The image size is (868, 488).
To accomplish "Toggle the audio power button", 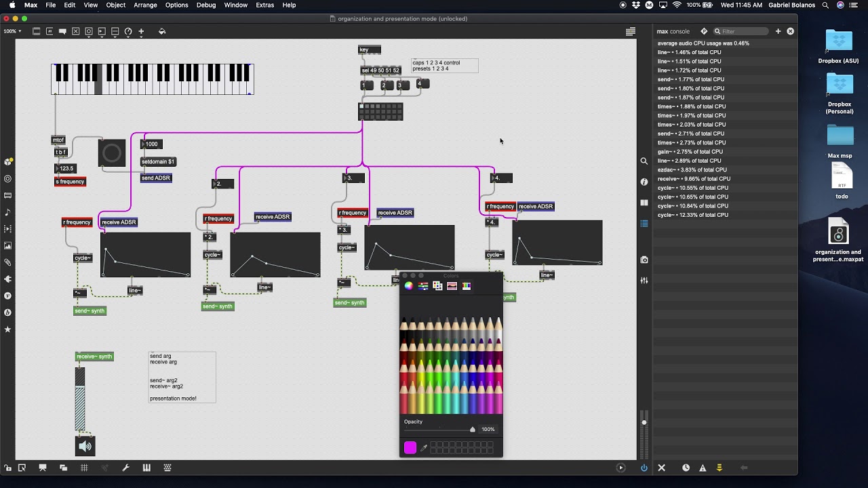I will (644, 468).
